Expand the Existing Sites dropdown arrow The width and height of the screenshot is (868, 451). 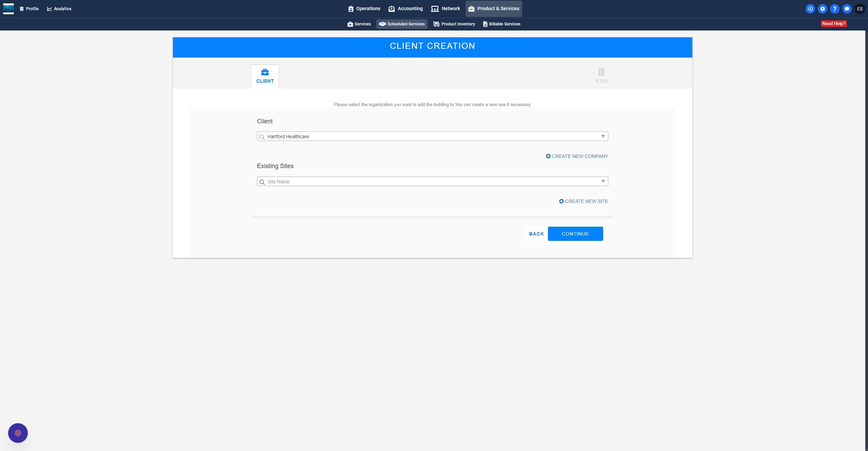tap(603, 181)
